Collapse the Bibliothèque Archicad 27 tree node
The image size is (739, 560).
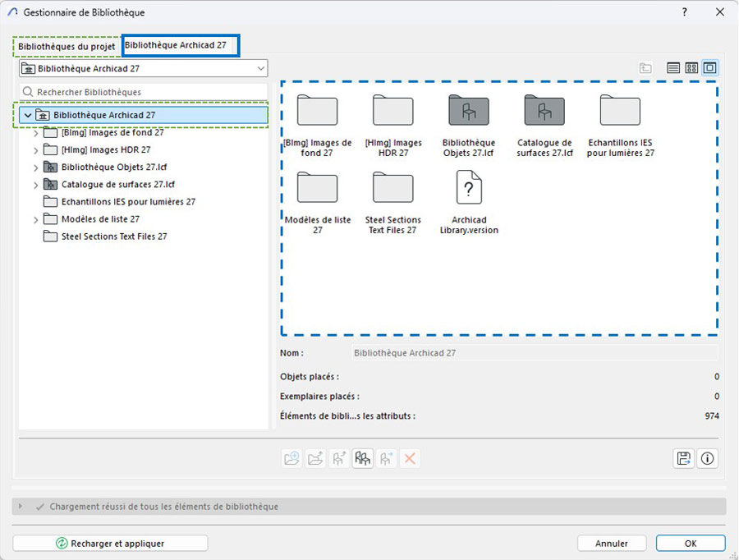click(x=28, y=115)
